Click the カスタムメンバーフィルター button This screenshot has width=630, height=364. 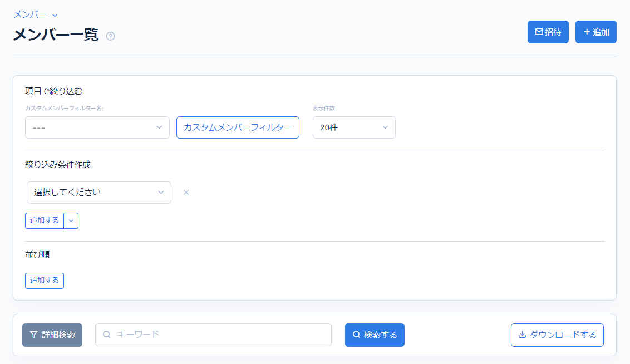coord(238,127)
